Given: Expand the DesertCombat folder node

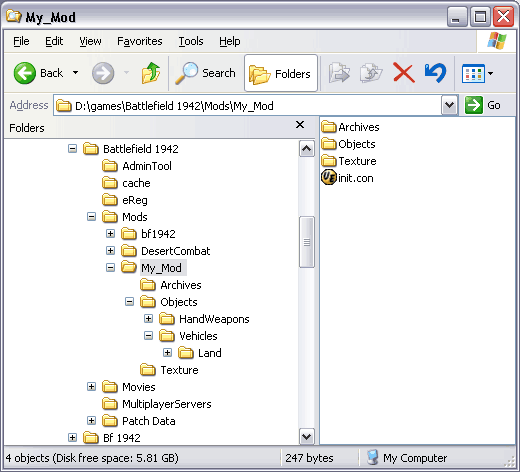Looking at the screenshot, I should [x=110, y=250].
